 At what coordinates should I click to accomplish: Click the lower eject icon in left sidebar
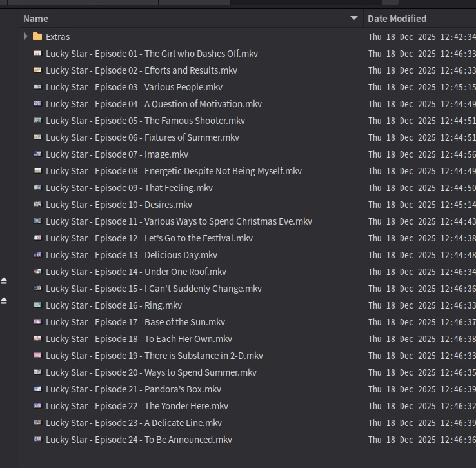pos(4,301)
